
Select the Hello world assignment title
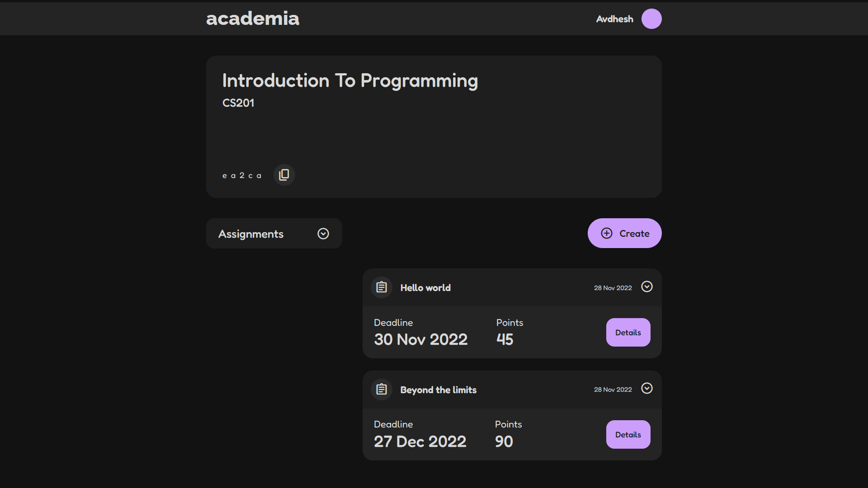[425, 288]
